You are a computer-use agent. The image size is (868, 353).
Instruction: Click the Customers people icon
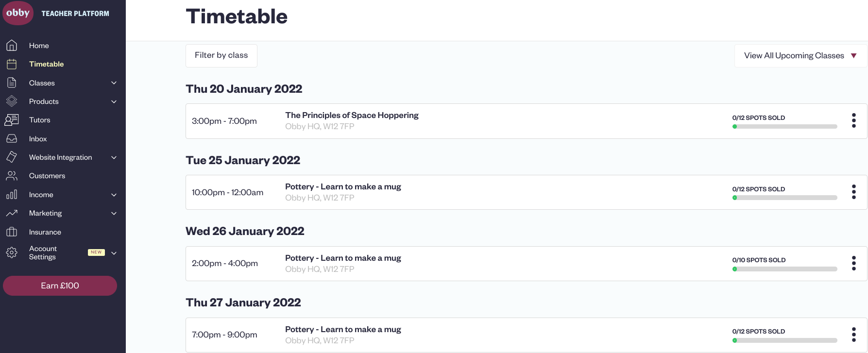(x=12, y=176)
